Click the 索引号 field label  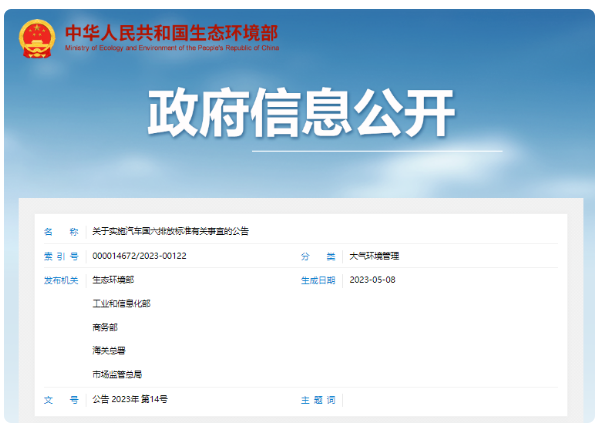click(61, 256)
